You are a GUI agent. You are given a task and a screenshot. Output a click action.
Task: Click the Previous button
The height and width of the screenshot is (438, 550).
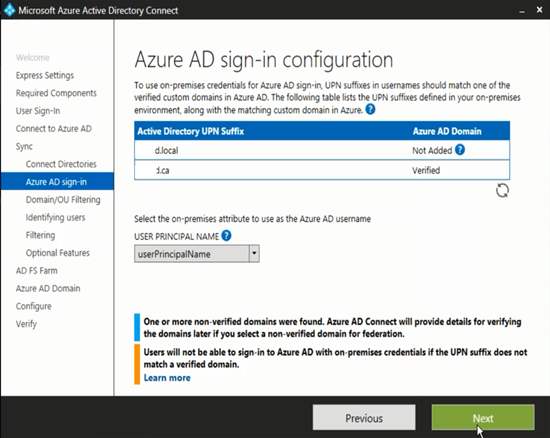pyautogui.click(x=364, y=418)
